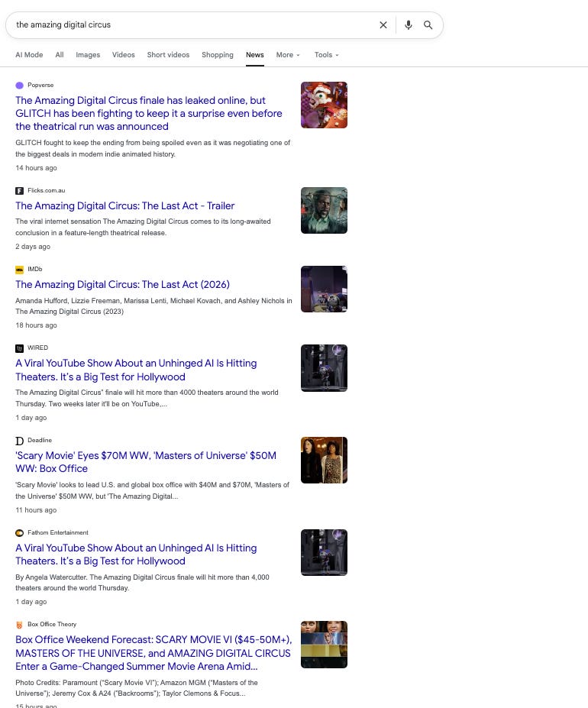Viewport: 588px width, 708px height.
Task: Switch to the Short videos tab
Action: tap(169, 55)
